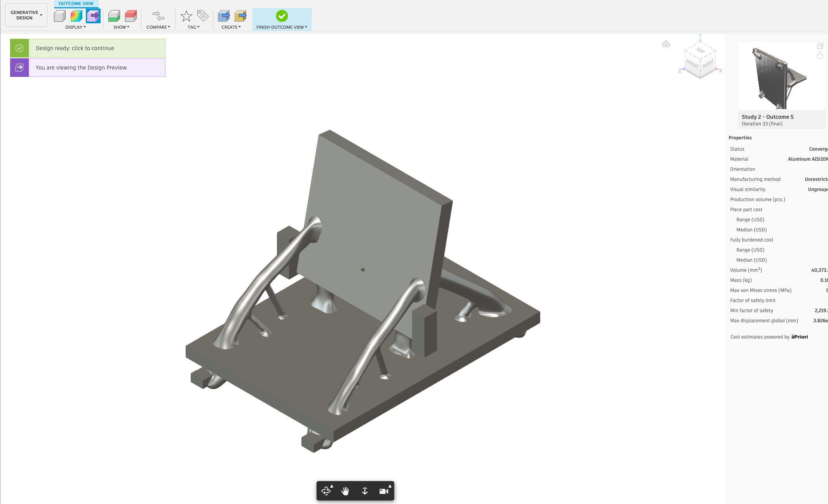The image size is (828, 504).
Task: Click the star icon under Tag
Action: tap(186, 16)
